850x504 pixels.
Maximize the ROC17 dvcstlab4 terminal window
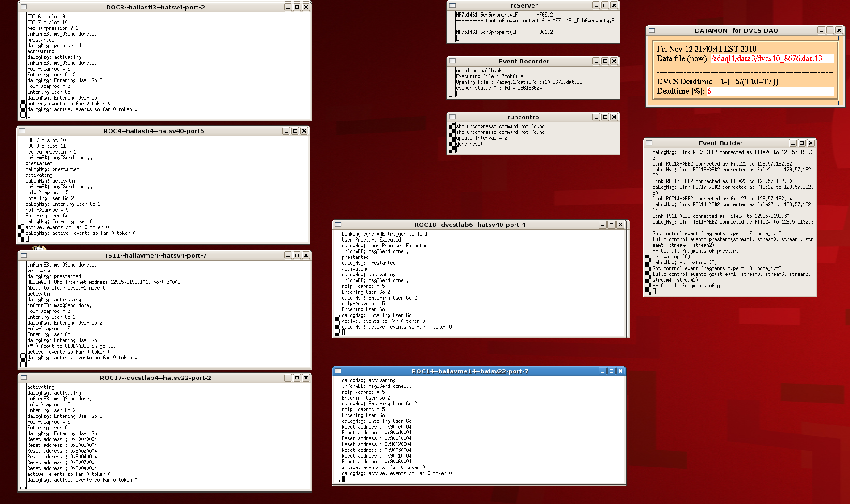tap(297, 378)
